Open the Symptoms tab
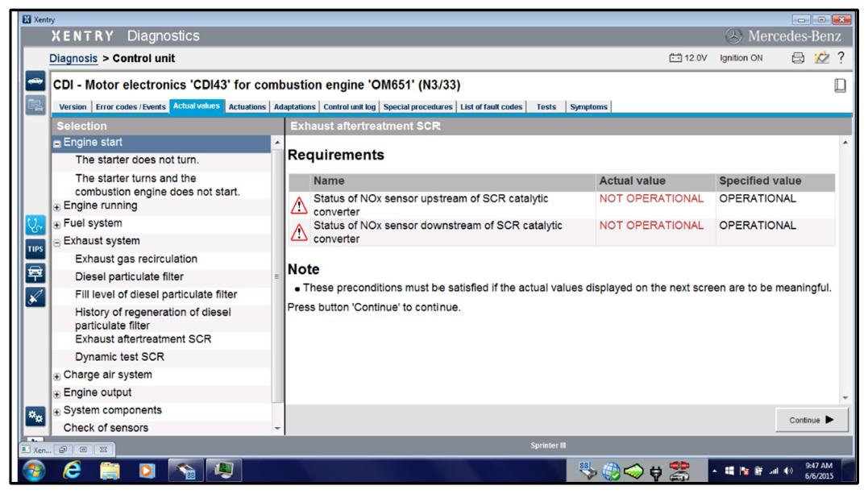This screenshot has width=868, height=494. pos(588,107)
